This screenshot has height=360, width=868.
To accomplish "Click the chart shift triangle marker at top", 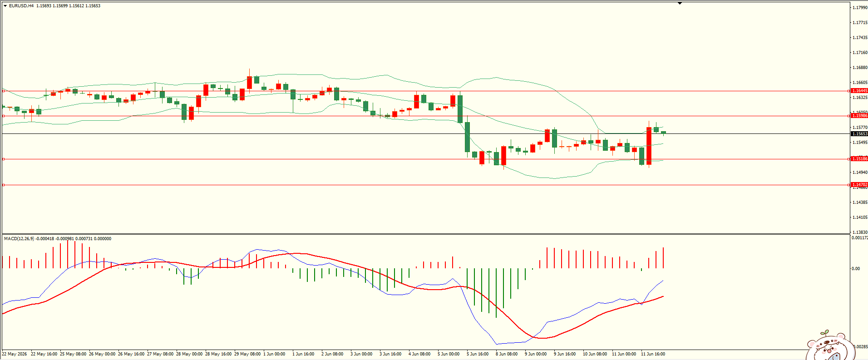I will pos(680,3).
